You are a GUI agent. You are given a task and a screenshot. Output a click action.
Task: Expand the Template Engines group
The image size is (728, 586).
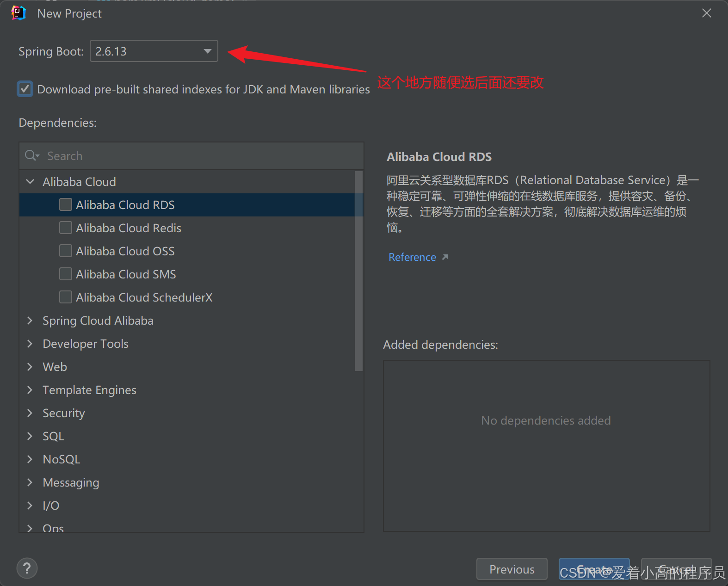click(30, 390)
